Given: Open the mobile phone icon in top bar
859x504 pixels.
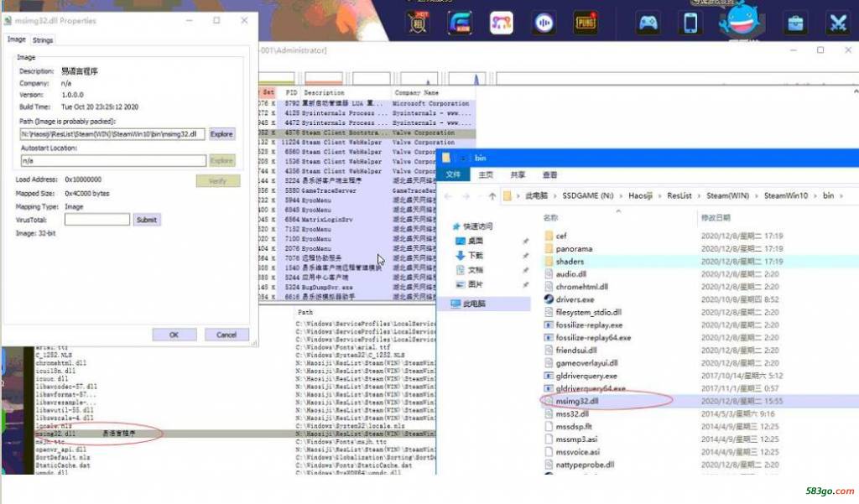Looking at the screenshot, I should [690, 23].
